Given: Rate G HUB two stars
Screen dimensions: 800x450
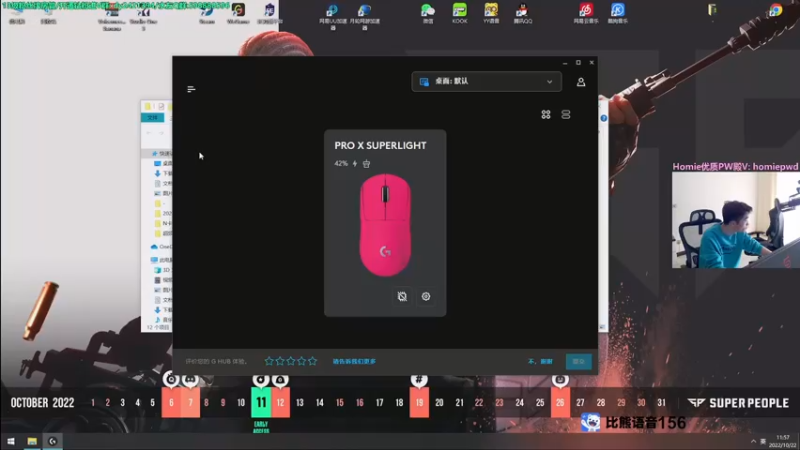Looking at the screenshot, I should 280,361.
